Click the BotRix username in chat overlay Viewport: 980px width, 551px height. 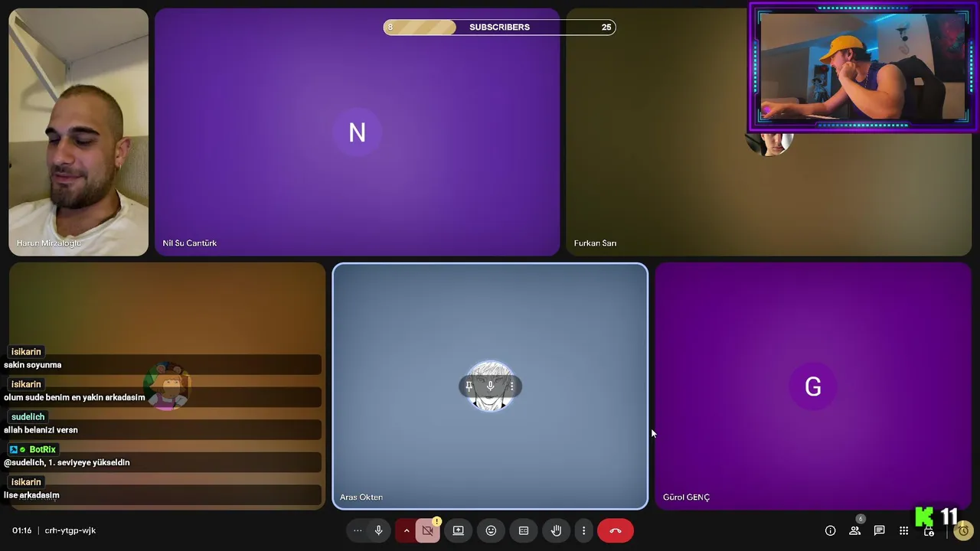42,449
